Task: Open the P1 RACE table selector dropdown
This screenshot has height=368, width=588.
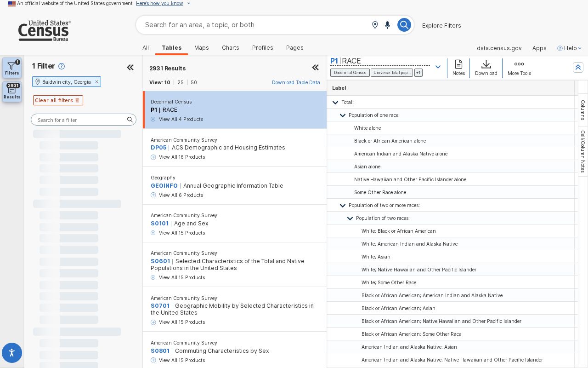Action: (x=438, y=67)
